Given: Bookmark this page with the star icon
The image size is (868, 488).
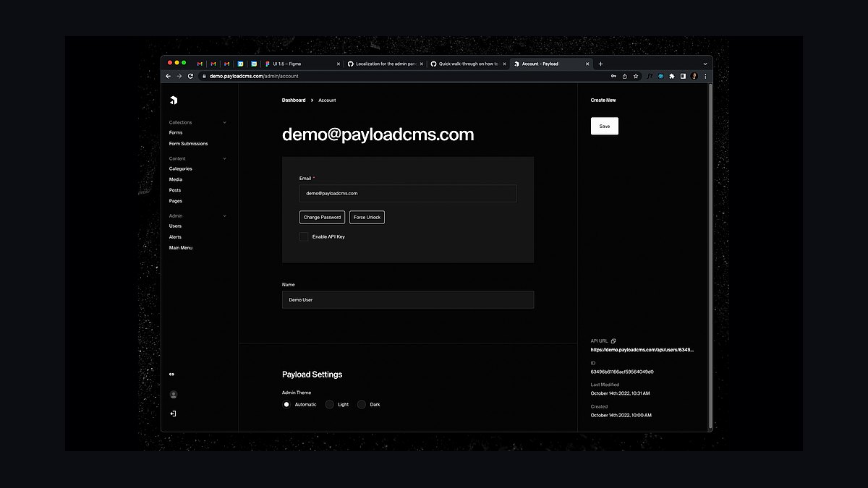Looking at the screenshot, I should click(636, 76).
